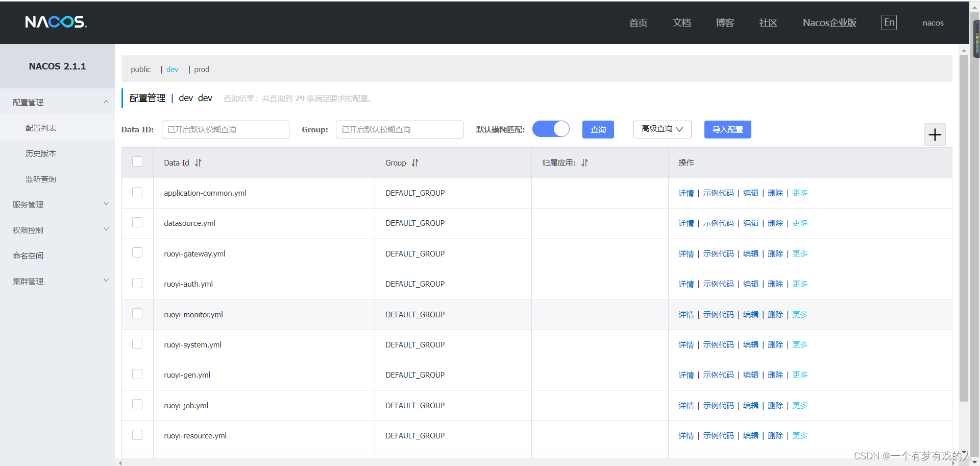Expand the 权限控制 sidebar section
This screenshot has width=980, height=466.
point(57,230)
